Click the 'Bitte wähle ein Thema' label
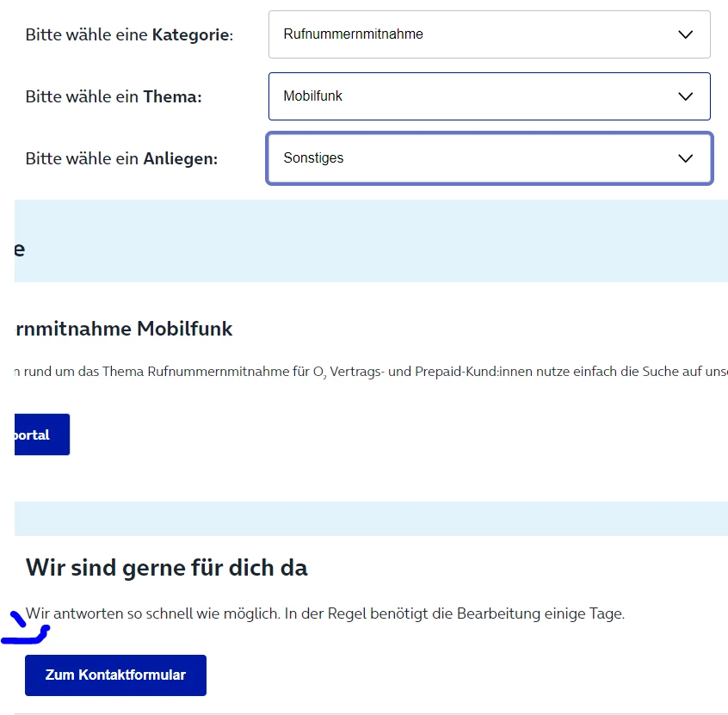728x715 pixels. click(x=114, y=97)
